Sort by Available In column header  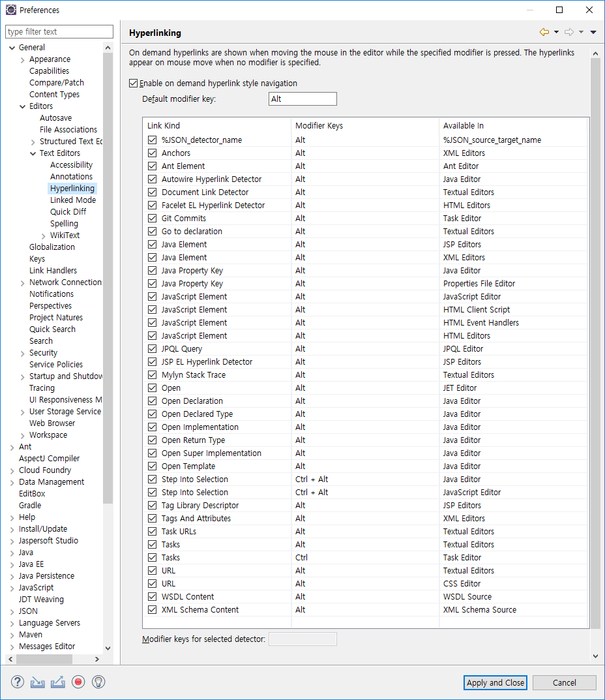click(x=512, y=125)
